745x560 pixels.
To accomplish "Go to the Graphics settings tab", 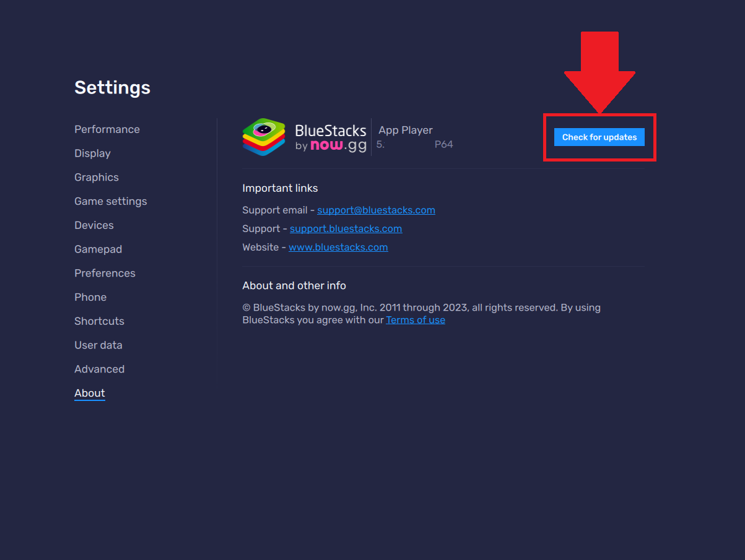I will tap(97, 178).
